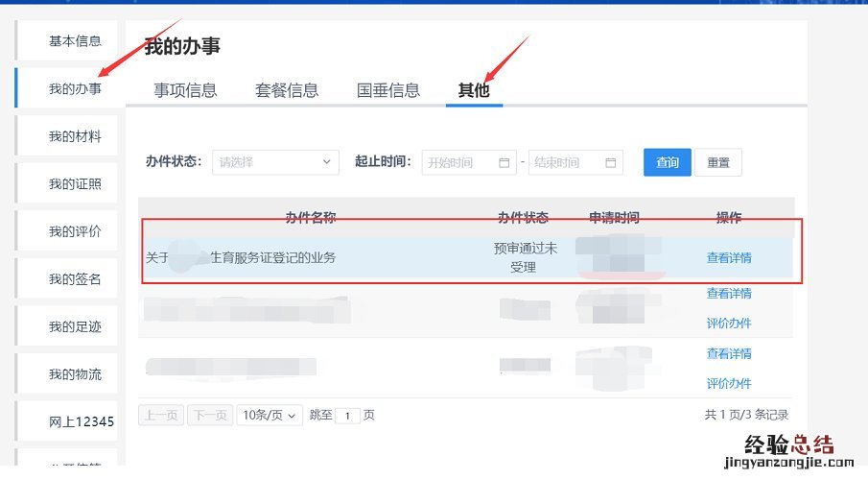Click 查看详情 above the first 评价办件 link
The width and height of the screenshot is (868, 480).
pos(729,293)
